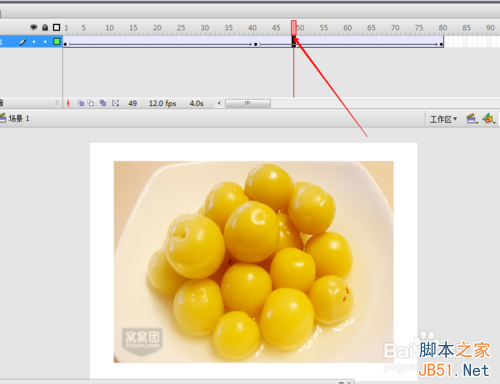Open the edit symbols dropdown icon
The image size is (500, 384).
tap(489, 119)
